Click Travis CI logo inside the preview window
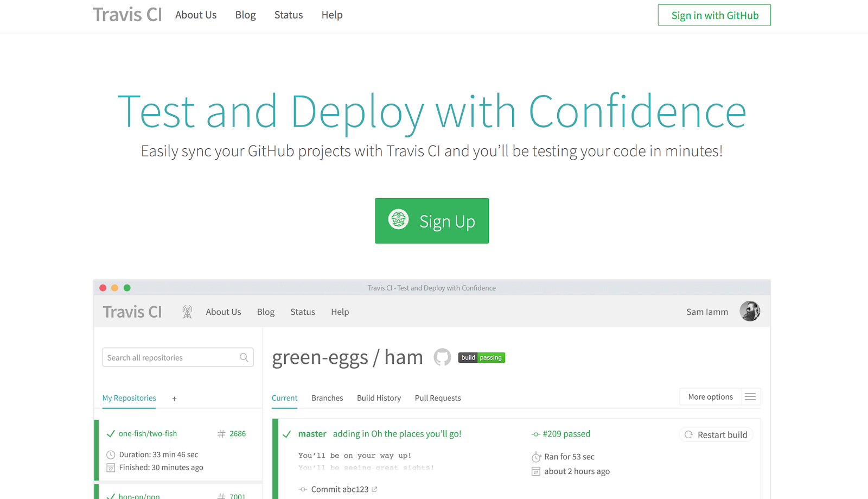Image resolution: width=868 pixels, height=499 pixels. [132, 312]
